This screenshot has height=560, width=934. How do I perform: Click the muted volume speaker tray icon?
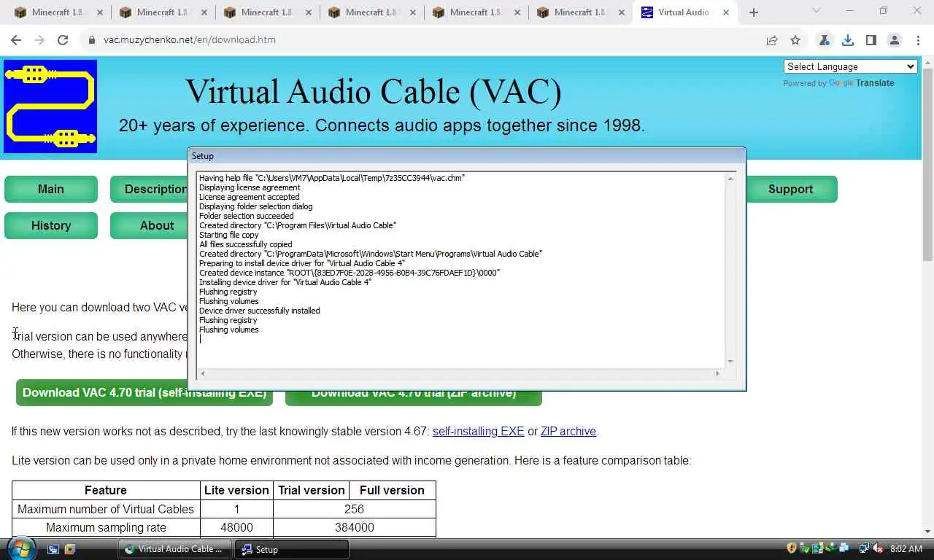pyautogui.click(x=878, y=548)
